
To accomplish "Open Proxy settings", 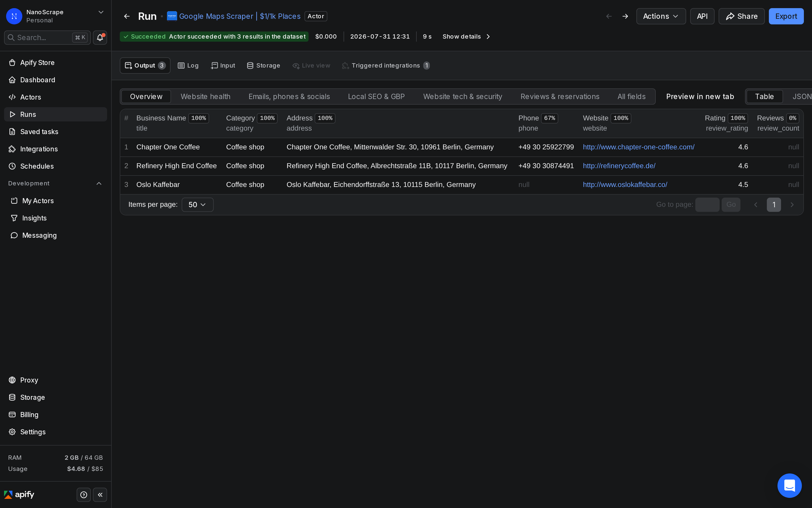I will (x=55, y=380).
